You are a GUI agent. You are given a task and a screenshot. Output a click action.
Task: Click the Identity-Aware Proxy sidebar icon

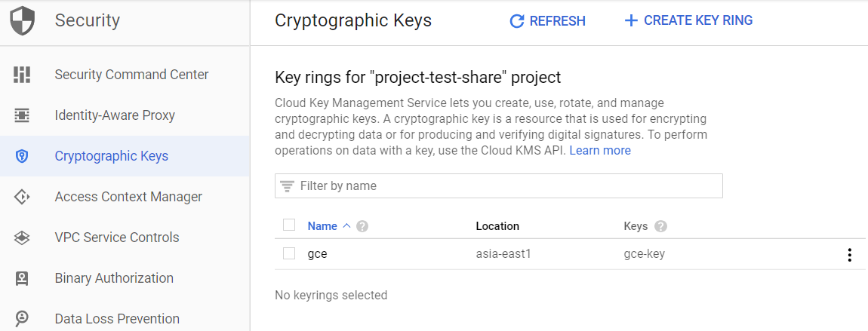(x=22, y=115)
